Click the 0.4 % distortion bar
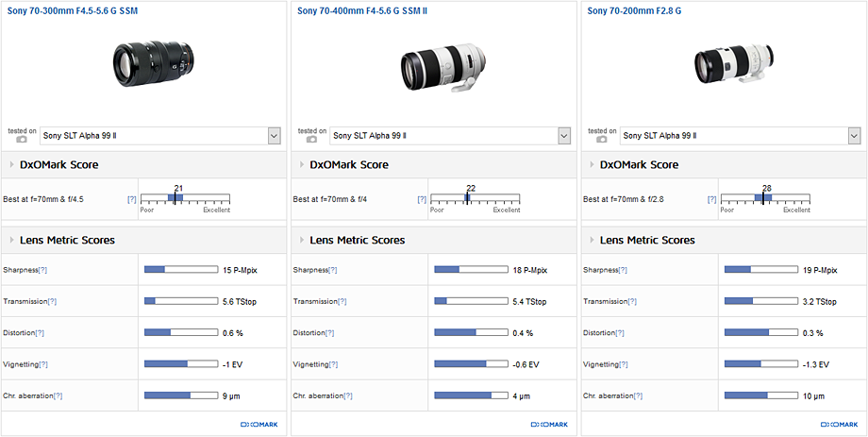This screenshot has width=868, height=437. coord(471,333)
